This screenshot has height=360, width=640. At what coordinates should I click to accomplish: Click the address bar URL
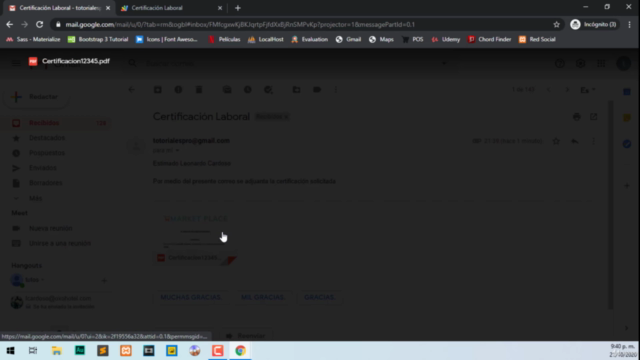tap(240, 24)
